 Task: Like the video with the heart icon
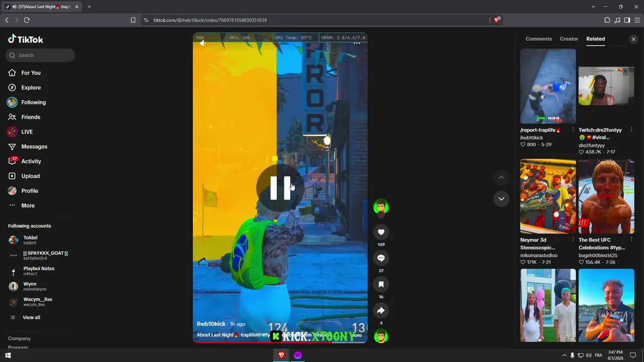(381, 232)
